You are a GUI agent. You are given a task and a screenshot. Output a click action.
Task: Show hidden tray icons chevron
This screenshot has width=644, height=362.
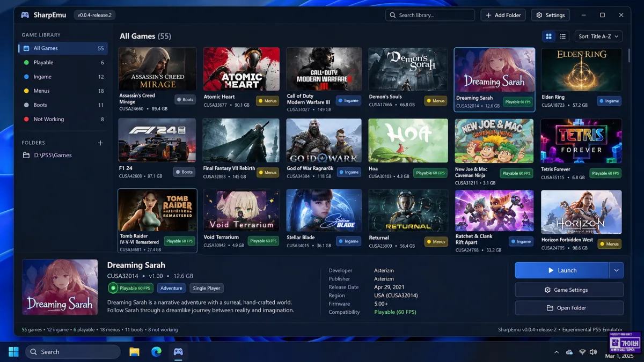[556, 352]
